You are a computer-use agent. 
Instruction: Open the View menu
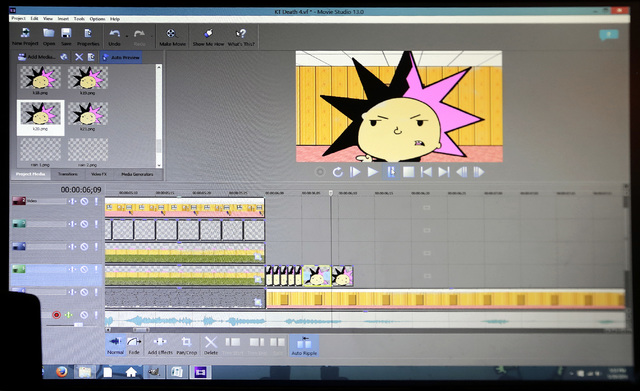tap(48, 19)
